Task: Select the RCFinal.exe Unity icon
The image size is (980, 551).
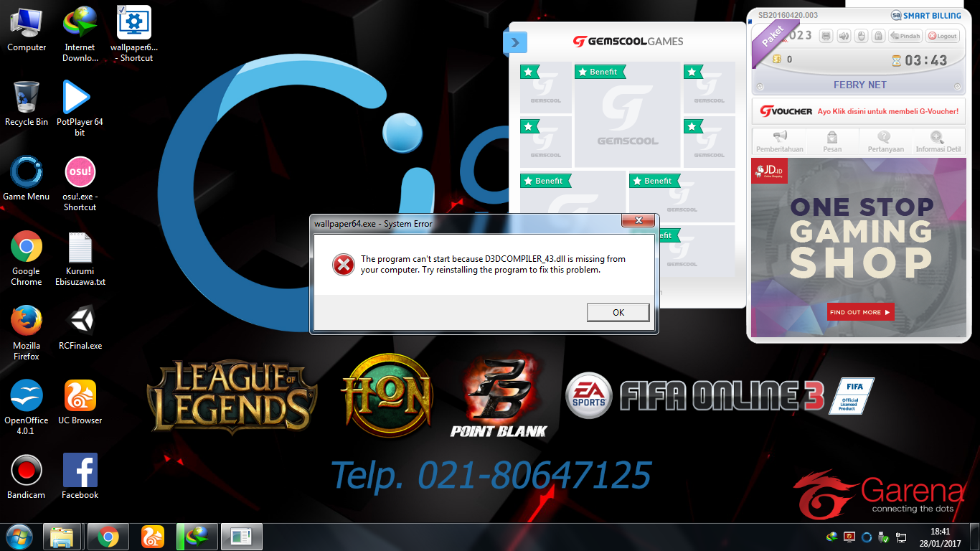Action: (80, 327)
